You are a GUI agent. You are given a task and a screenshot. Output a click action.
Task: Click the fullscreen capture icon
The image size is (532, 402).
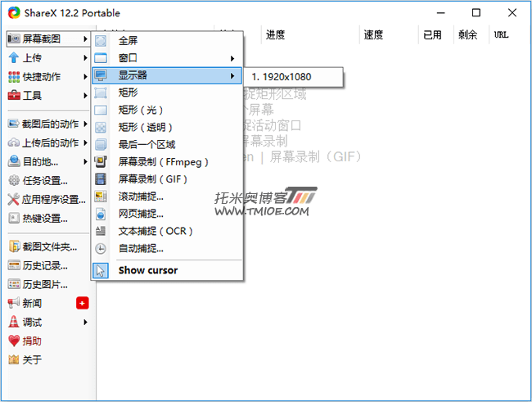pyautogui.click(x=101, y=41)
